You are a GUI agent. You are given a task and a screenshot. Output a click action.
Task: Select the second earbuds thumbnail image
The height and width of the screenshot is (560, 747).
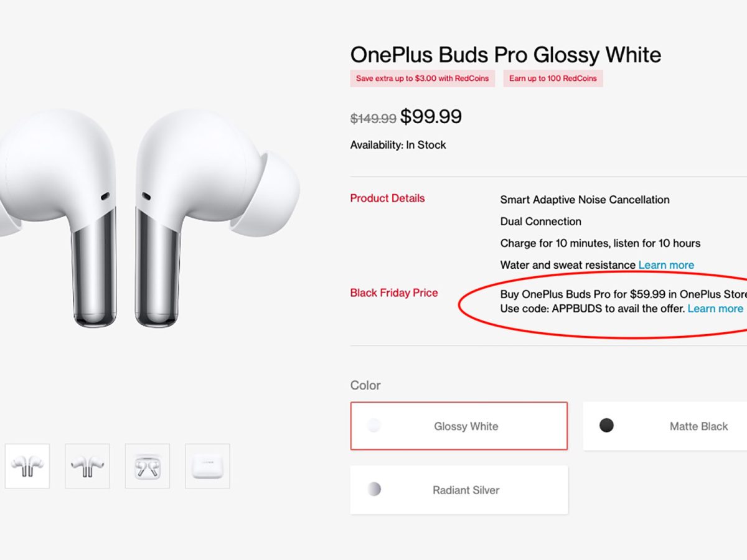(87, 466)
